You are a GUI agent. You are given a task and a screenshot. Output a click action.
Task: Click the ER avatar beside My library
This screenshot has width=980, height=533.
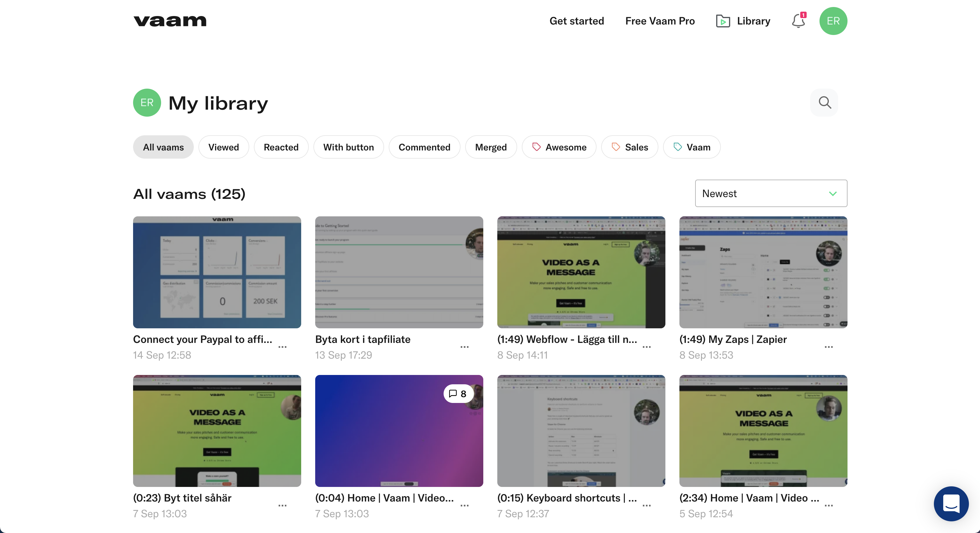(x=147, y=103)
